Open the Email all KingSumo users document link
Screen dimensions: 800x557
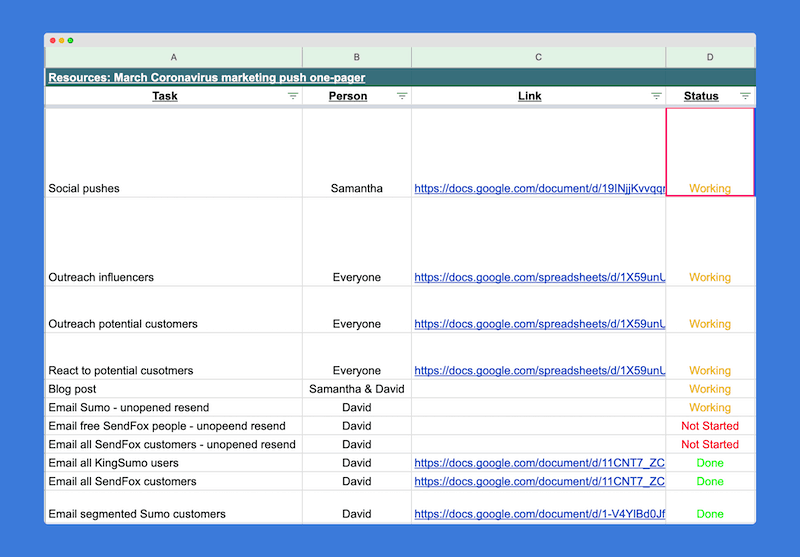coord(540,463)
